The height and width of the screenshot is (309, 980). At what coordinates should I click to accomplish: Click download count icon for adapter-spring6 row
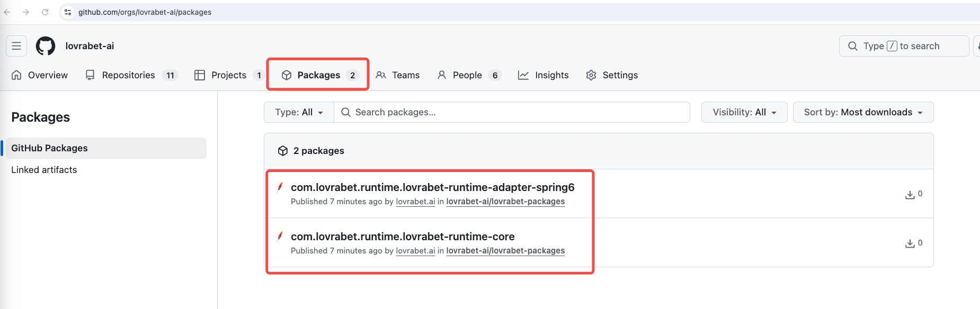point(910,195)
